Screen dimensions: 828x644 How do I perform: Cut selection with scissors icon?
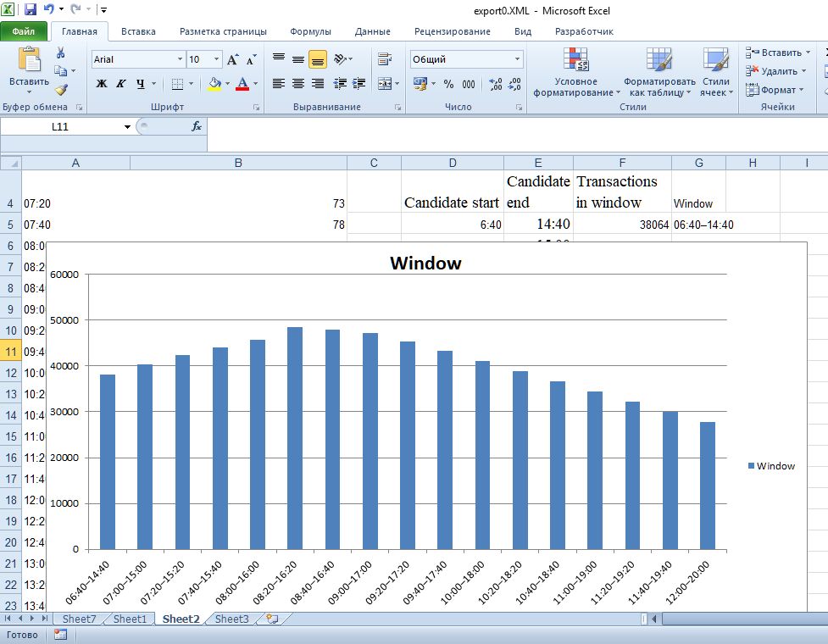(61, 53)
